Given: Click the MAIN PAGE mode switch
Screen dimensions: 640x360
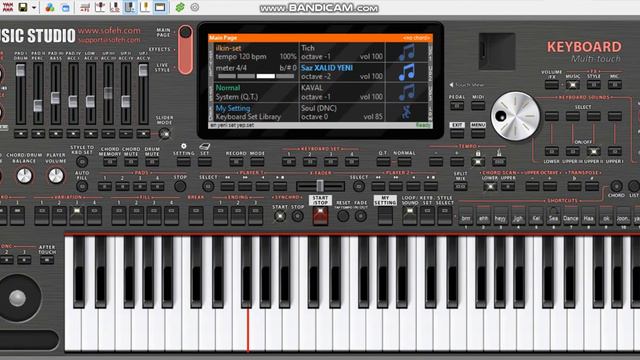Looking at the screenshot, I should coord(185,33).
